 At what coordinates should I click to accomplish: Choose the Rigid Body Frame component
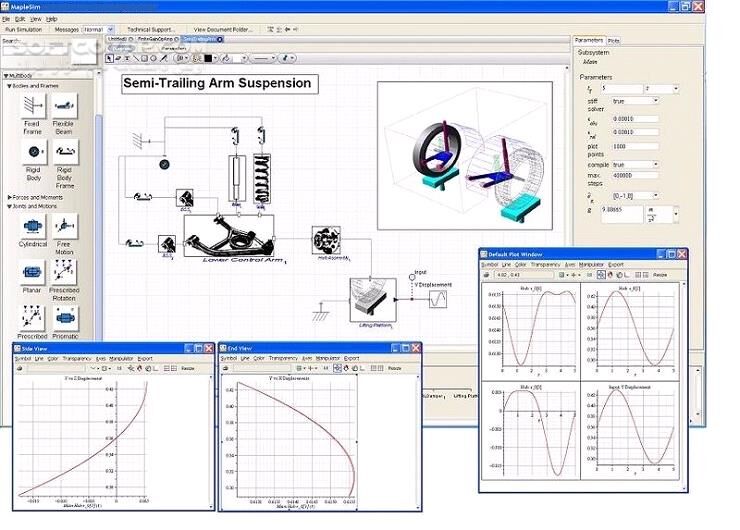pyautogui.click(x=64, y=152)
